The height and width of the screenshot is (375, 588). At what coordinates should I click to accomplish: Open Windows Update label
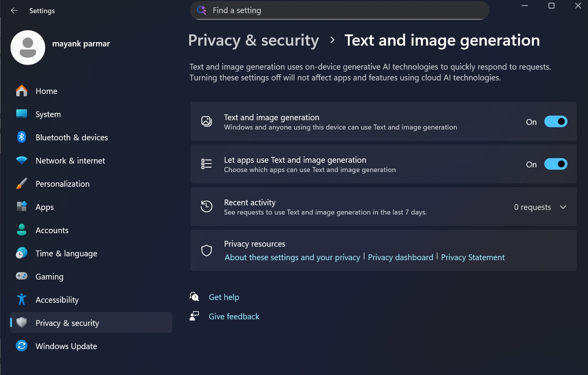66,346
